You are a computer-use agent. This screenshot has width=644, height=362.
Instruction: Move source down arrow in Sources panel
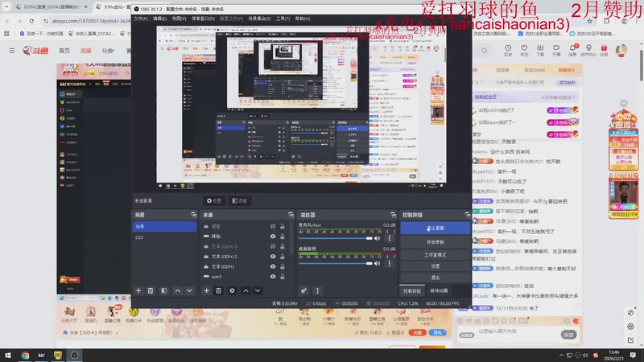258,290
